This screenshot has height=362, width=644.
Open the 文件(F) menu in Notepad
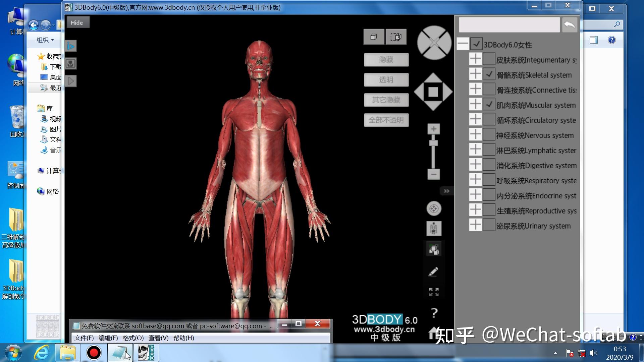[84, 338]
